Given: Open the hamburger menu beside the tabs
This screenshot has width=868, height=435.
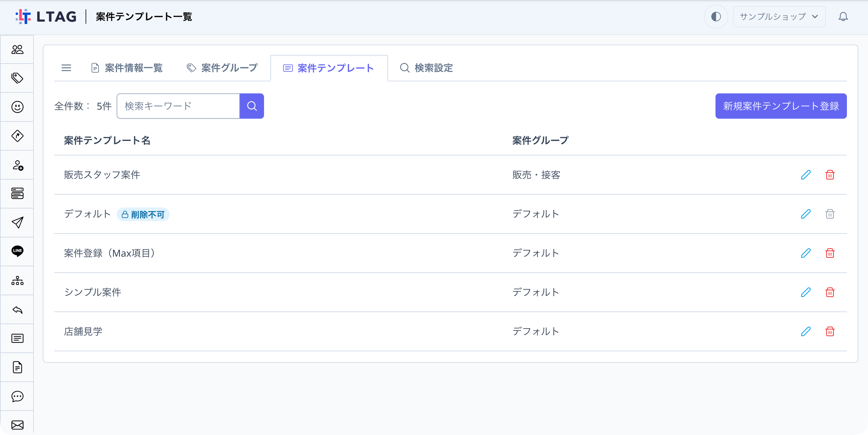Looking at the screenshot, I should pos(66,68).
